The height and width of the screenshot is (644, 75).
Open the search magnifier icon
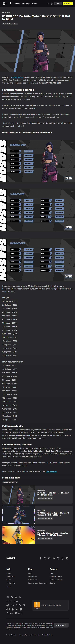[48, 4]
